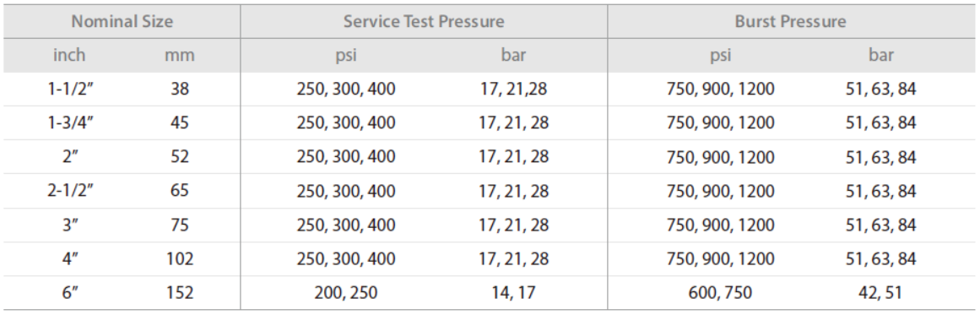Select the 2-1/2" row inch cell
Image resolution: width=980 pixels, height=315 pixels.
coord(71,191)
